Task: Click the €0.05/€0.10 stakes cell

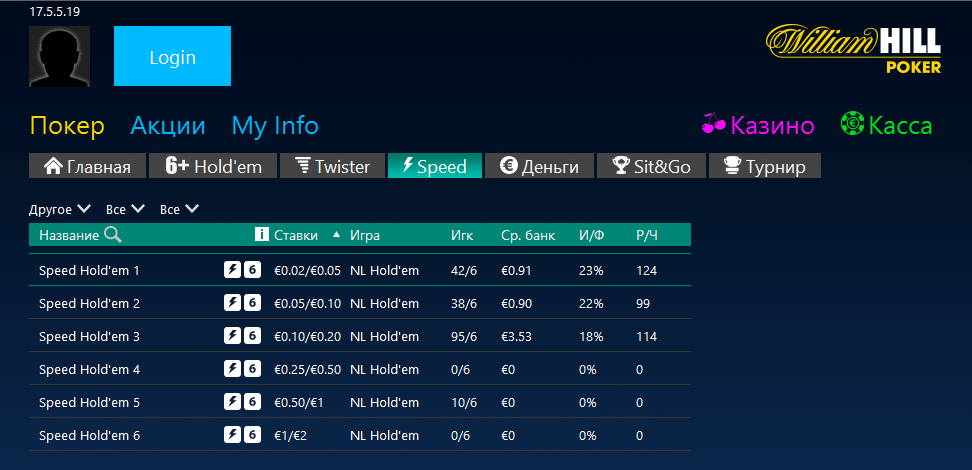Action: pyautogui.click(x=307, y=304)
